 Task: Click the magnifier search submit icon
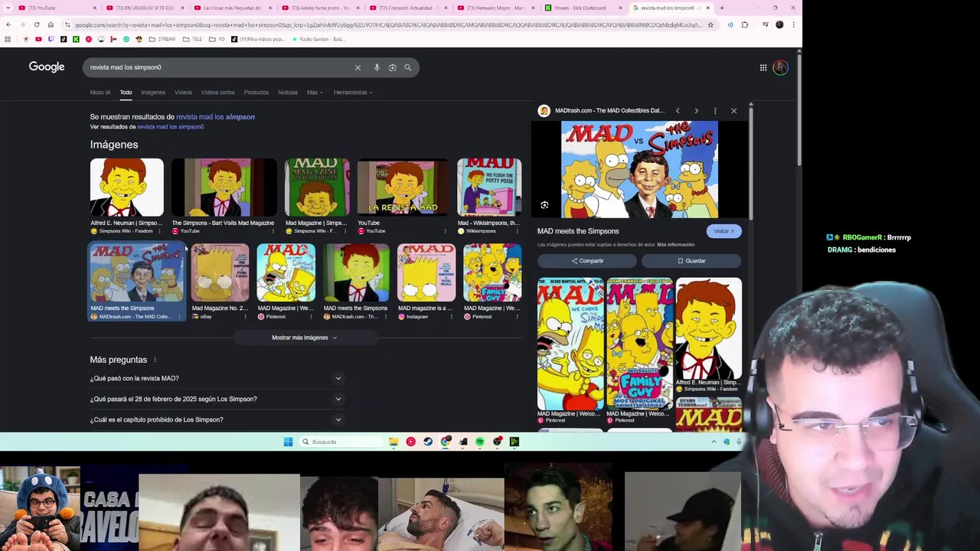(408, 67)
